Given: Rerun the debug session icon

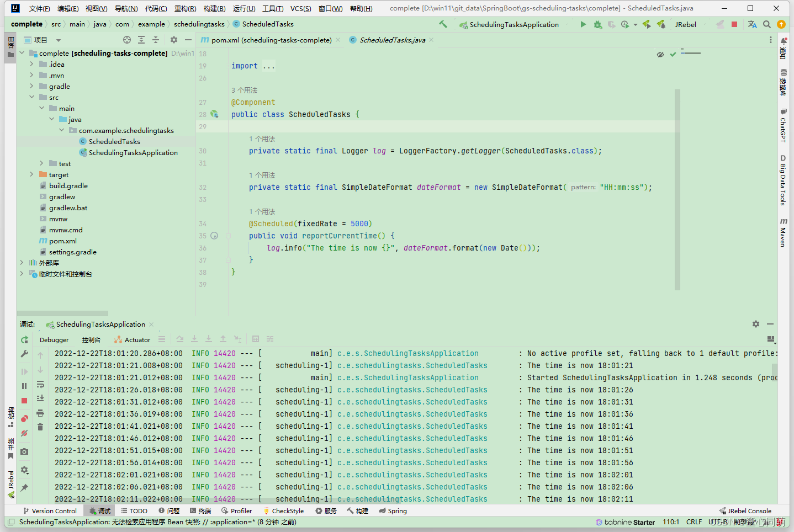Looking at the screenshot, I should click(24, 341).
